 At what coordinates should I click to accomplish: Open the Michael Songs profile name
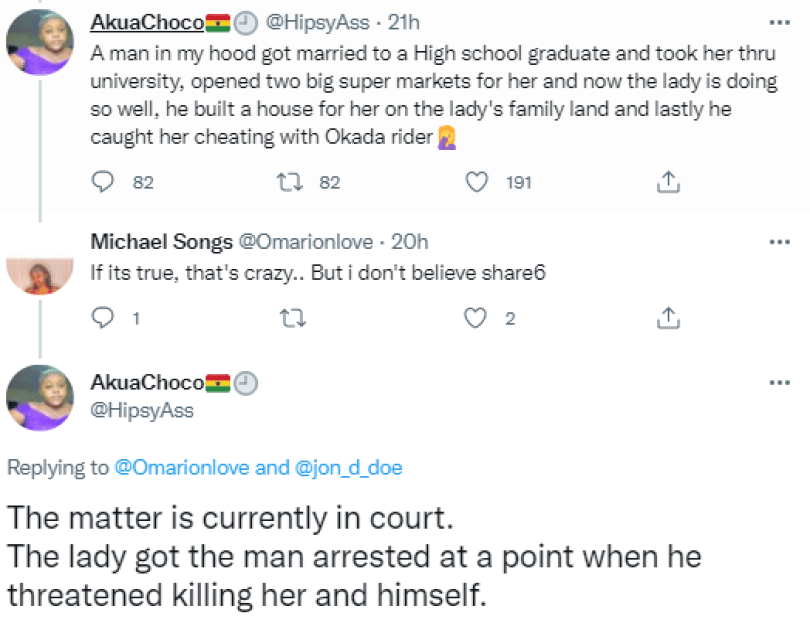point(146,241)
